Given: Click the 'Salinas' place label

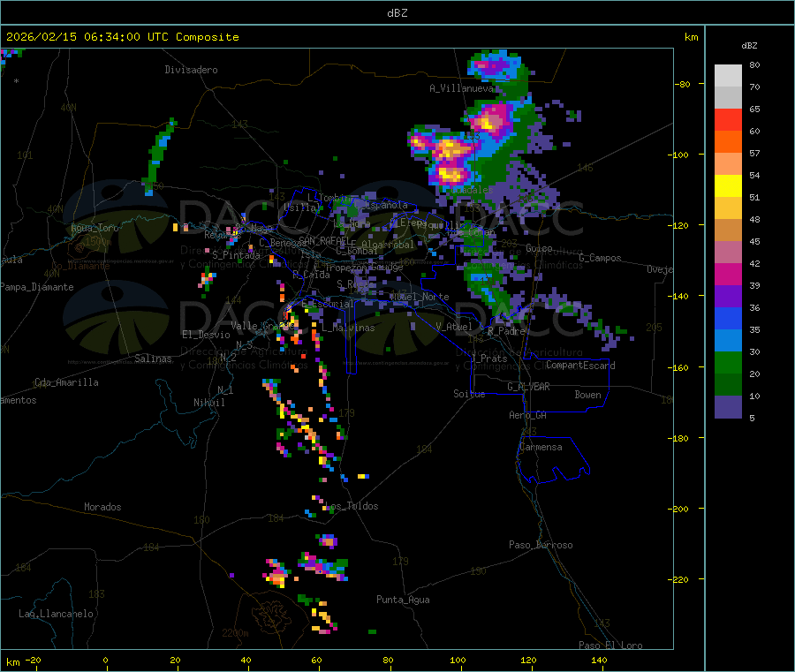Looking at the screenshot, I should coord(153,359).
